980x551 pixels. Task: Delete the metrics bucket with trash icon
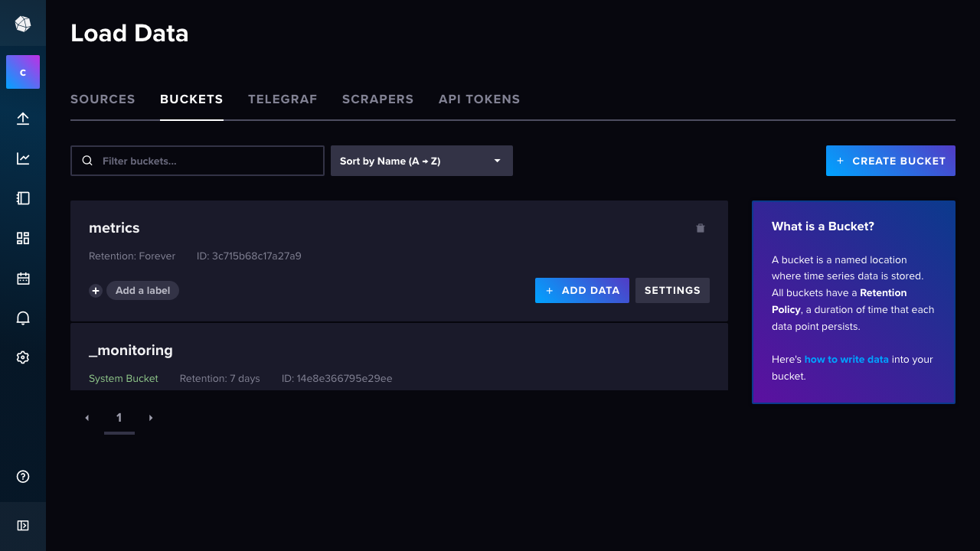(700, 228)
